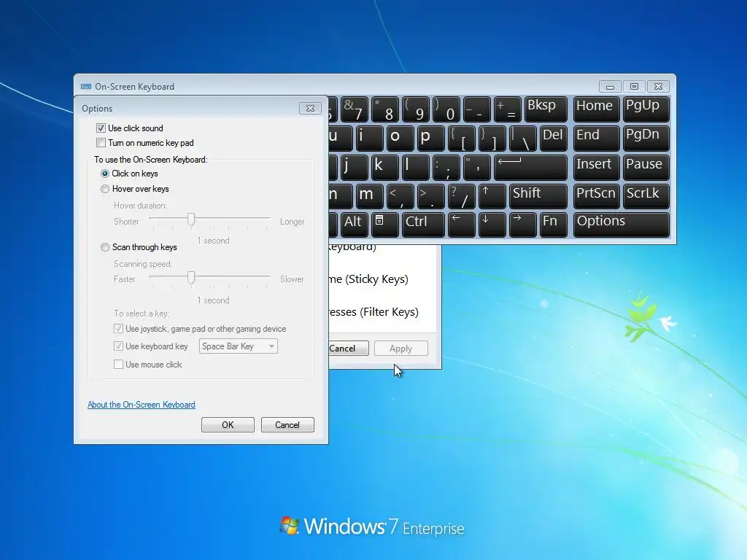Close the Options dialog with X
Screen dimensions: 747x560
point(310,109)
